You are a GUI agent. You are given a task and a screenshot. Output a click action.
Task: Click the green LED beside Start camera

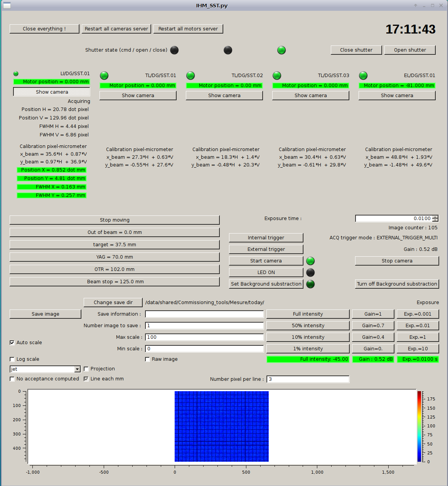click(310, 261)
